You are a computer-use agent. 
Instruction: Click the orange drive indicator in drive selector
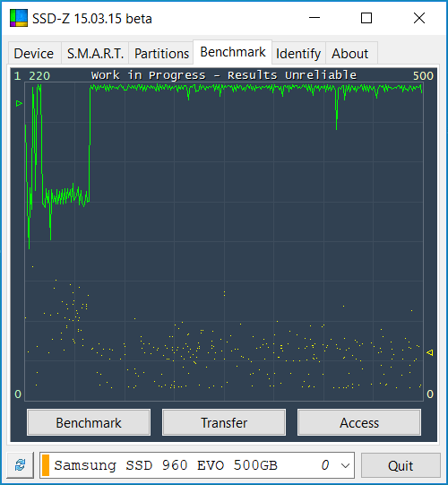click(46, 465)
